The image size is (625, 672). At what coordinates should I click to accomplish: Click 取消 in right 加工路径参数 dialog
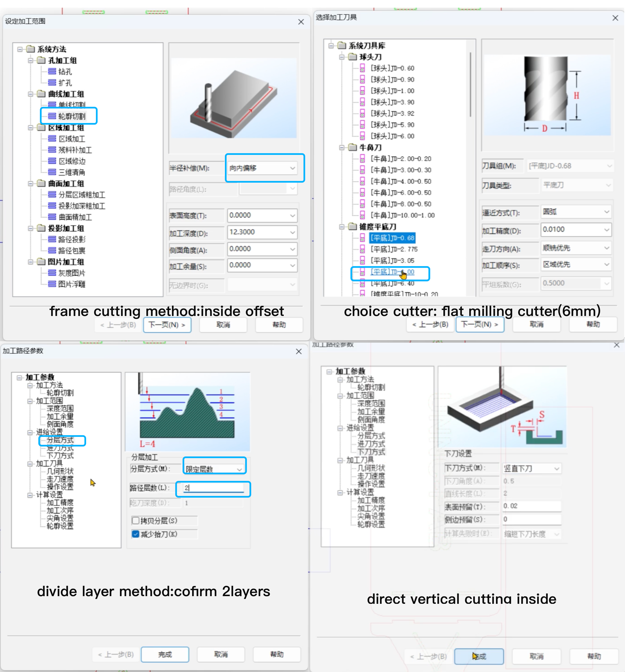click(x=536, y=656)
